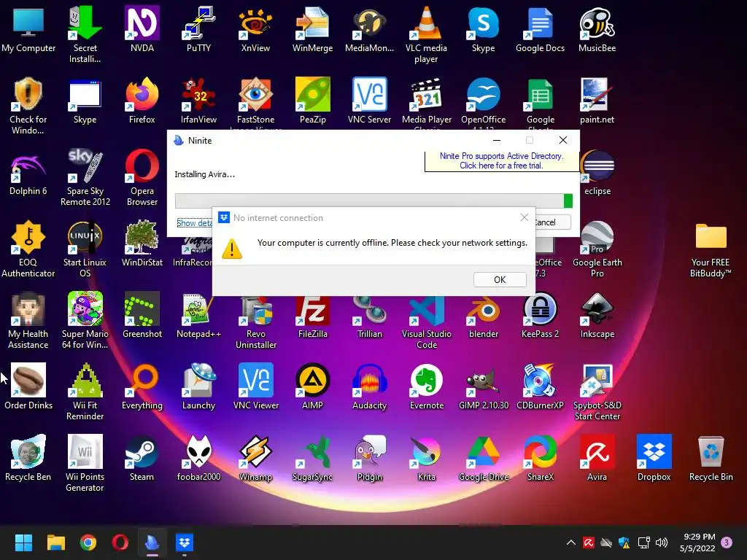Select the NVDA desktop shortcut

(142, 30)
